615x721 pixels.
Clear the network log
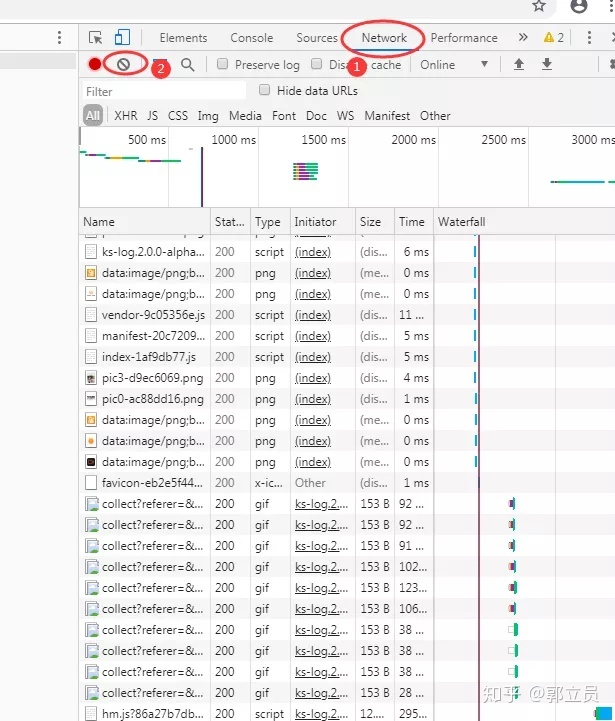123,64
